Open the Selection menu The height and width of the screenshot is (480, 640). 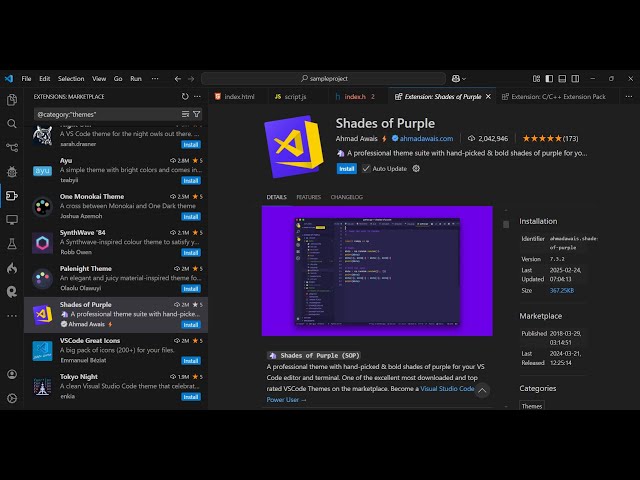click(x=71, y=78)
